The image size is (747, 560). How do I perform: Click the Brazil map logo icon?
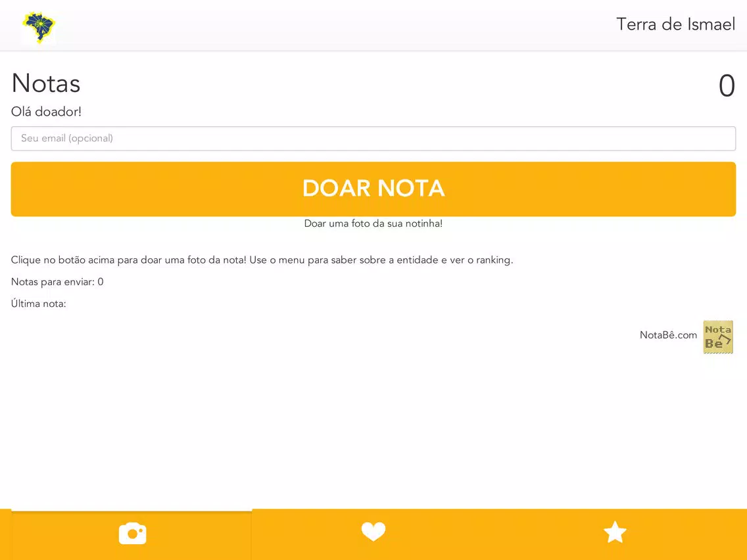coord(39,27)
